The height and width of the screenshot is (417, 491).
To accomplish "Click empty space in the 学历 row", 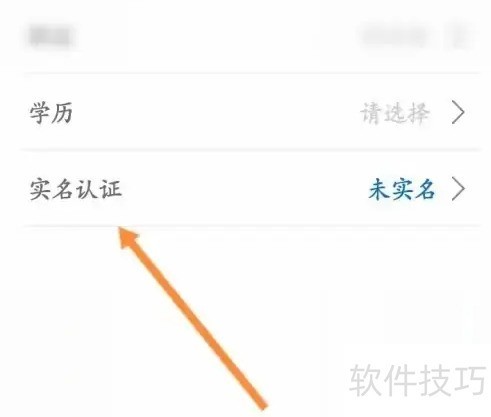I will [x=217, y=113].
